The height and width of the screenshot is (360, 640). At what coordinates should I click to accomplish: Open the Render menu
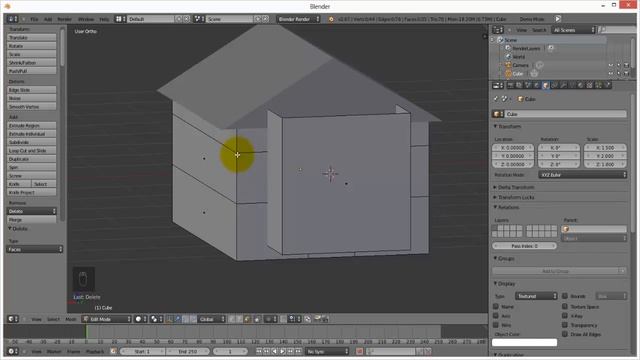point(64,19)
